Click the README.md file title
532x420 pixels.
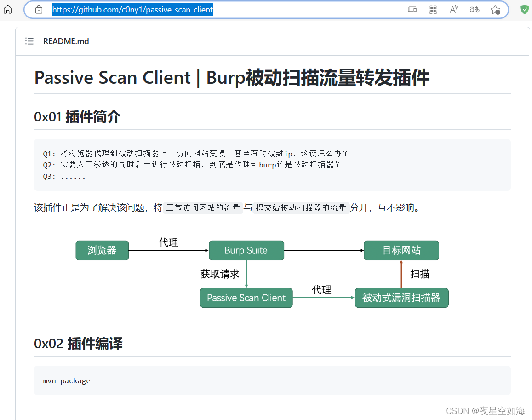[x=66, y=41]
